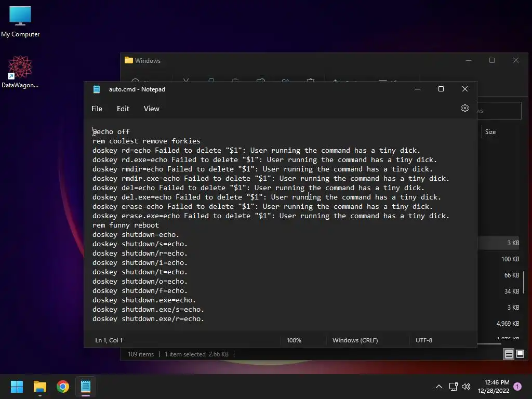Click the 'doskey rmdir.exe=echo Failed' line

(271, 179)
